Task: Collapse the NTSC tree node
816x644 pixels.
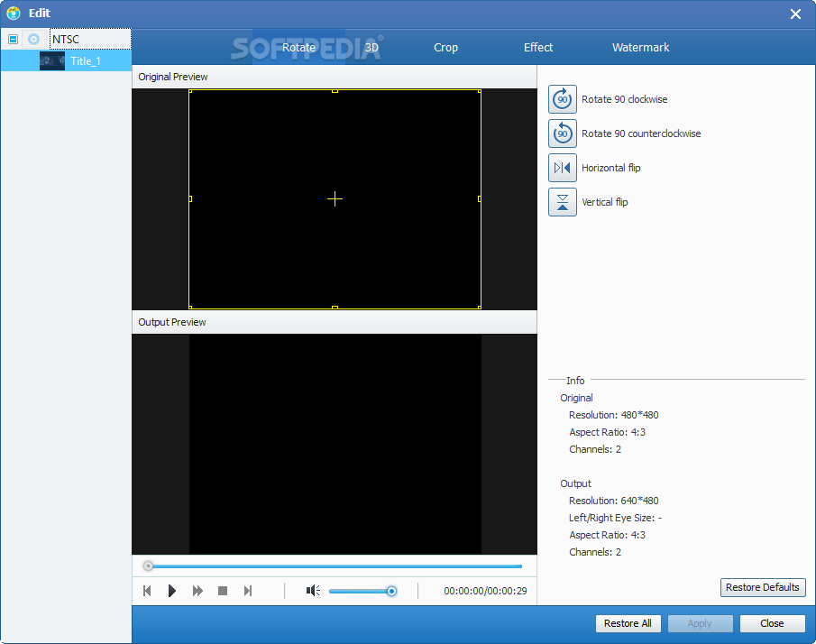Action: 13,39
